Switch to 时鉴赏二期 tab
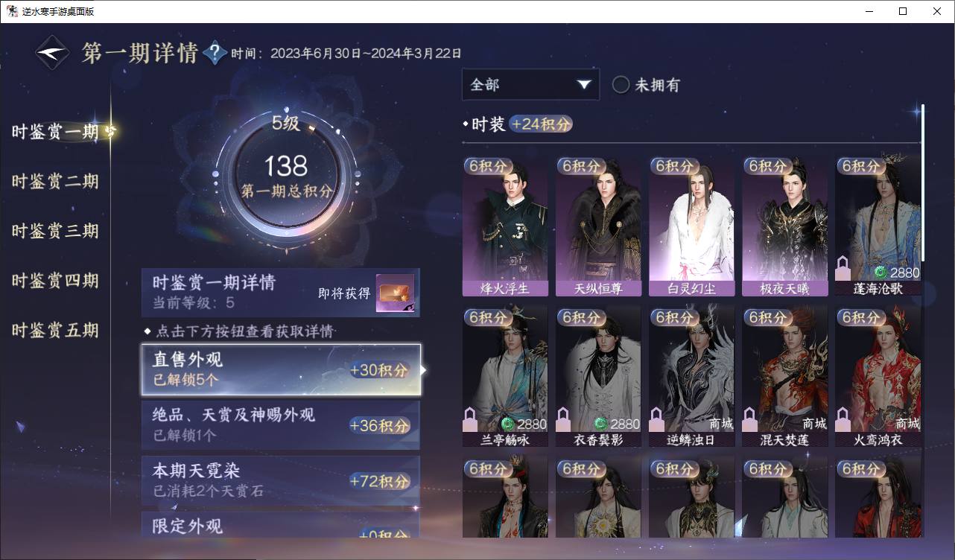The height and width of the screenshot is (560, 955). pyautogui.click(x=55, y=182)
